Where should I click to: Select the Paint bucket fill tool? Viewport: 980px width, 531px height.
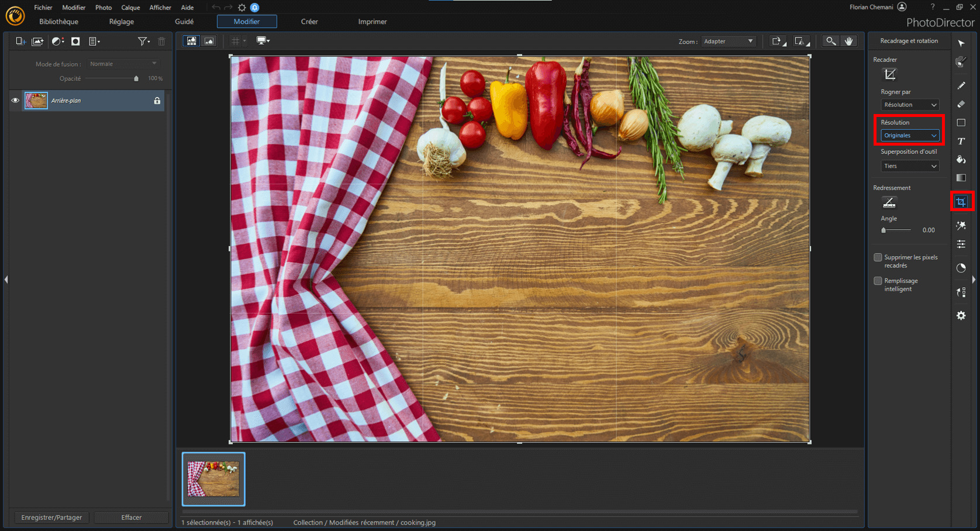click(x=961, y=159)
